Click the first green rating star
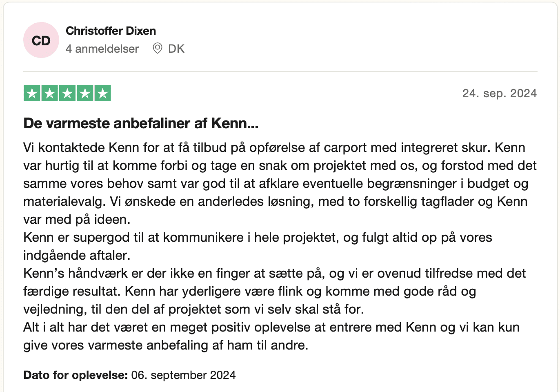 tap(32, 94)
